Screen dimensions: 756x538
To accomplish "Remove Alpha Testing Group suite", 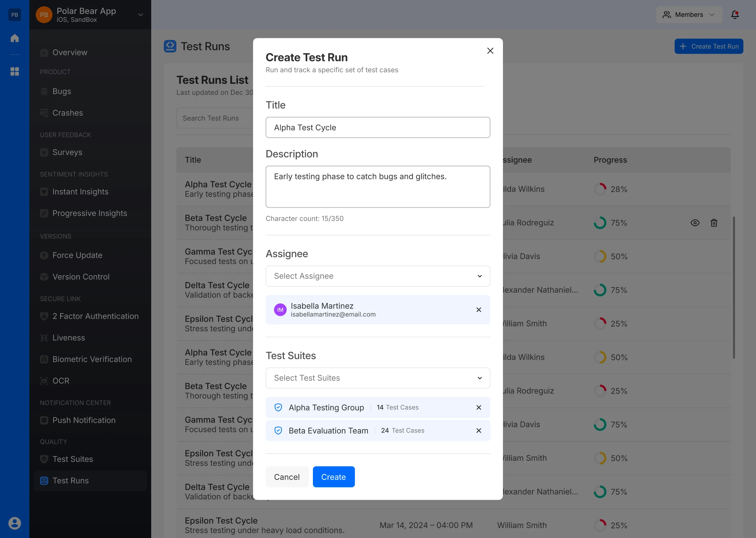I will coord(479,407).
